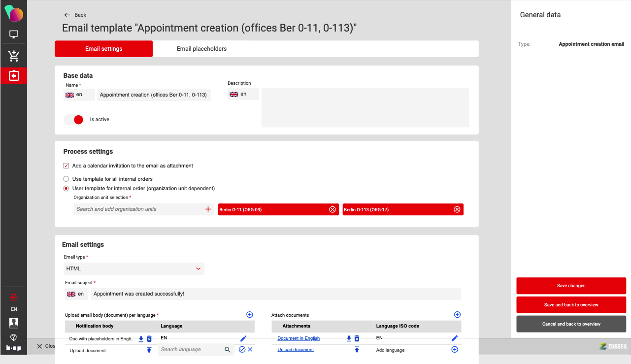Open the user profile avatar in sidebar

tap(14, 323)
